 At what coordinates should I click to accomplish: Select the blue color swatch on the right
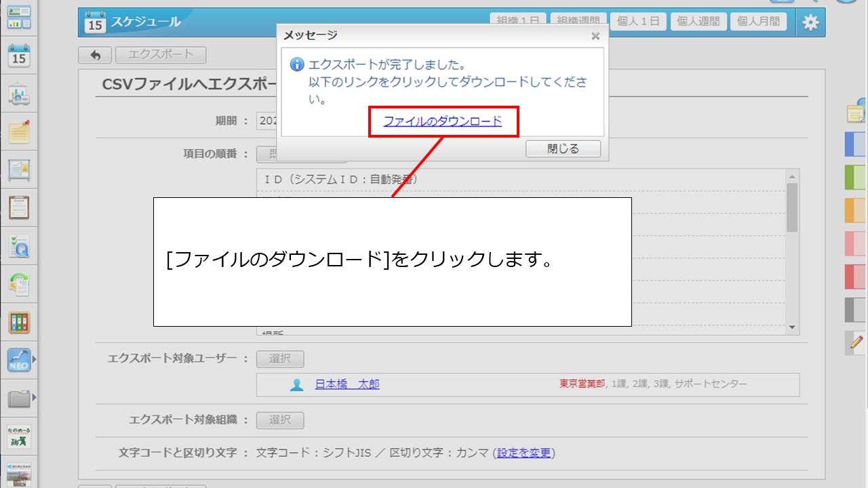click(x=856, y=144)
